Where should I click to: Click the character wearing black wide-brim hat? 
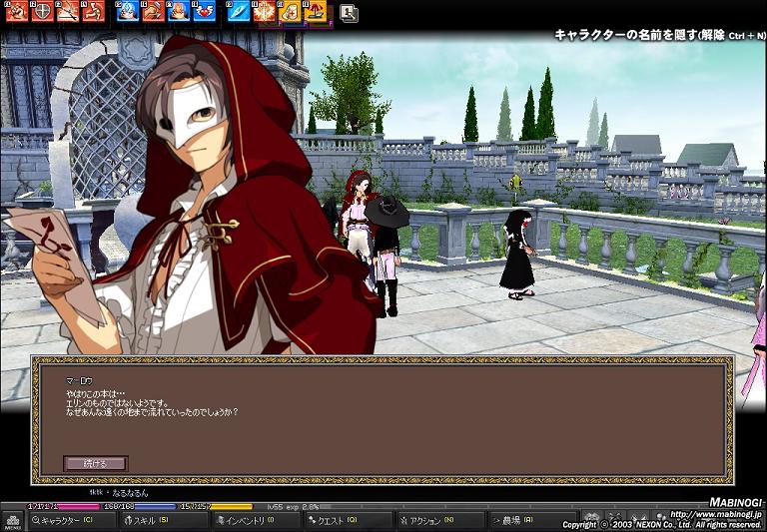[386, 255]
